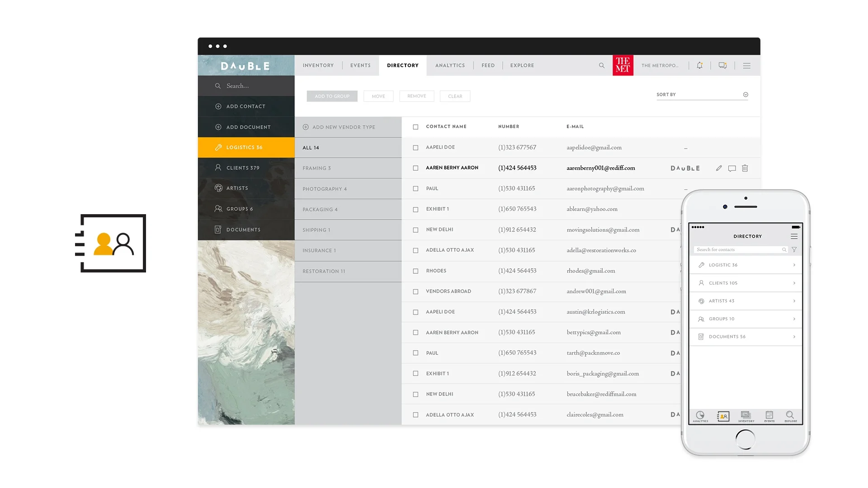The height and width of the screenshot is (488, 868).
Task: Tap the Analytics tab icon on phone
Action: point(700,416)
